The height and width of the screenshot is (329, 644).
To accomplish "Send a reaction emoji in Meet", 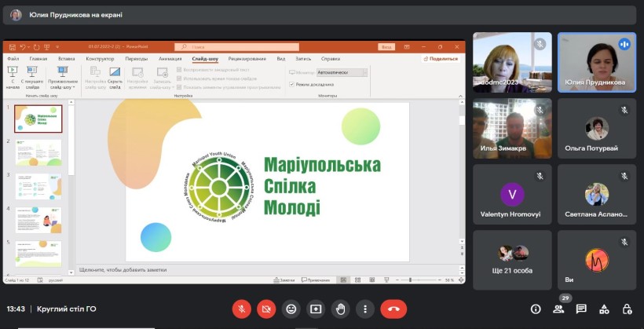I will click(x=291, y=309).
